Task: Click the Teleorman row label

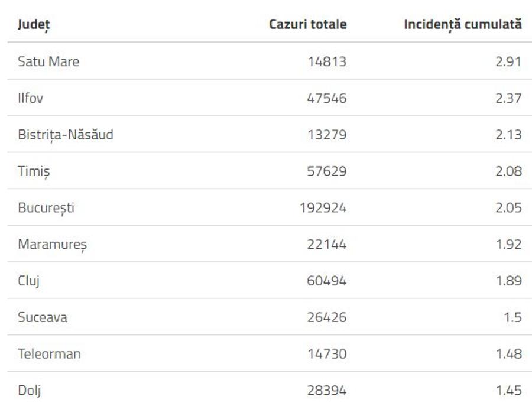Action: click(x=49, y=354)
